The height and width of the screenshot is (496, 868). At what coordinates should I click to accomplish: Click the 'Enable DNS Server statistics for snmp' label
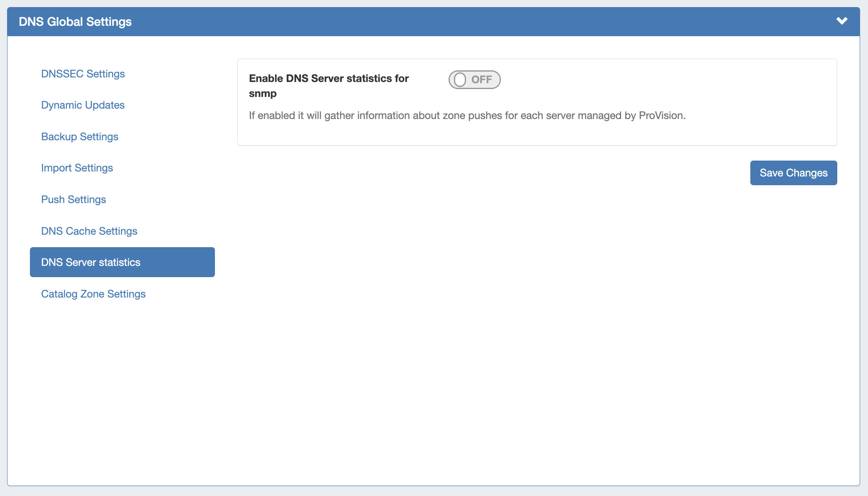[x=328, y=79]
